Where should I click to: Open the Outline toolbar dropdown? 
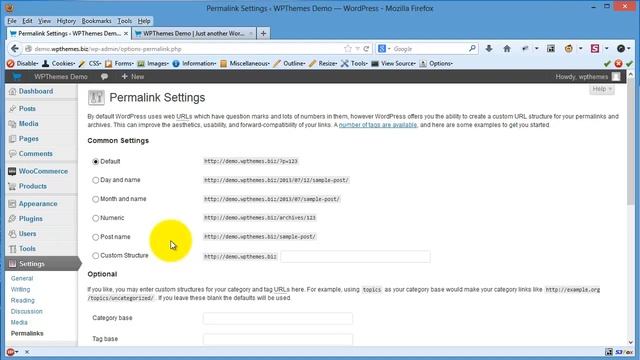click(289, 63)
